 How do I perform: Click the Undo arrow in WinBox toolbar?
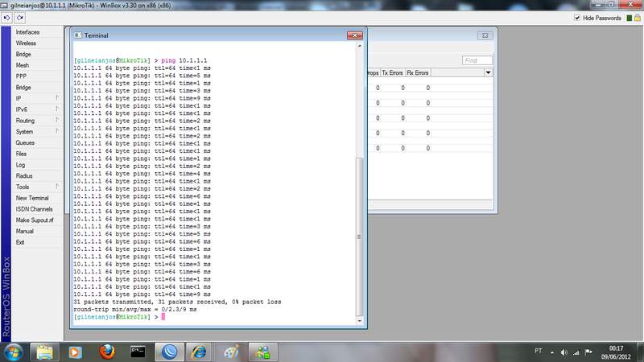tap(7, 18)
